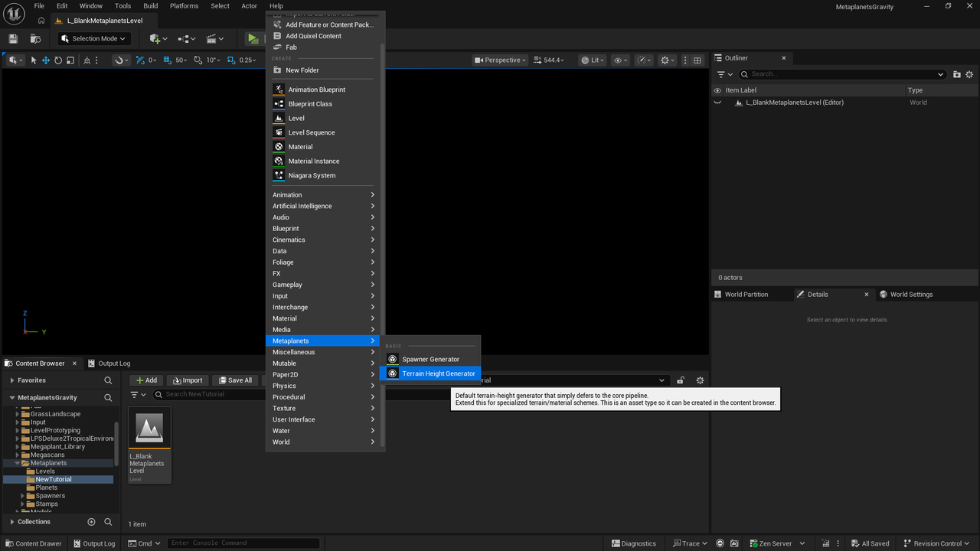
Task: Open the viewport settings gear menu
Action: (x=668, y=60)
